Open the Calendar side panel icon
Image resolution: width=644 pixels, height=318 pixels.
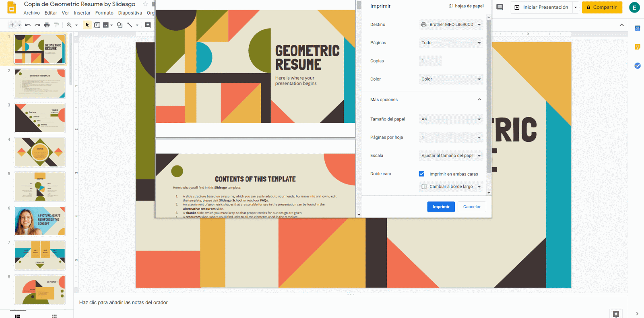[x=638, y=28]
